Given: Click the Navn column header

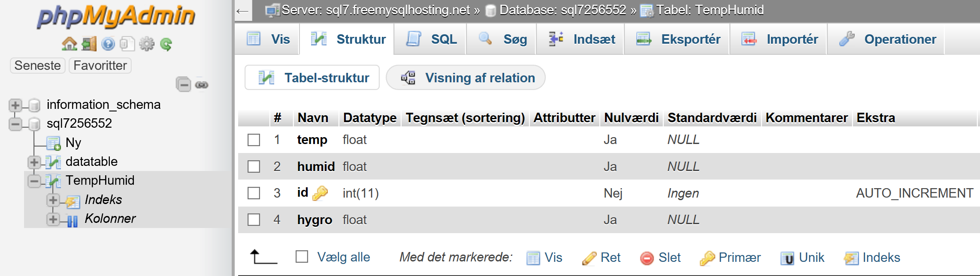Looking at the screenshot, I should (x=313, y=118).
